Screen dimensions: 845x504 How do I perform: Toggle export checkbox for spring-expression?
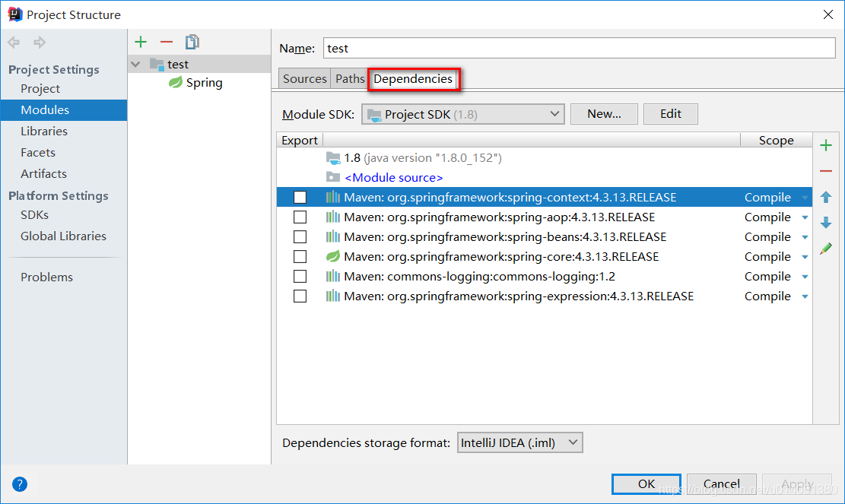point(300,296)
